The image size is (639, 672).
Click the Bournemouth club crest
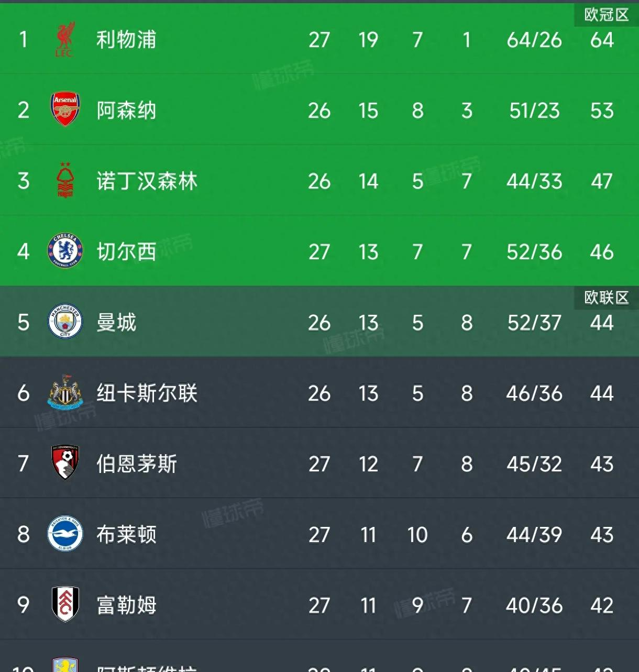click(x=65, y=464)
